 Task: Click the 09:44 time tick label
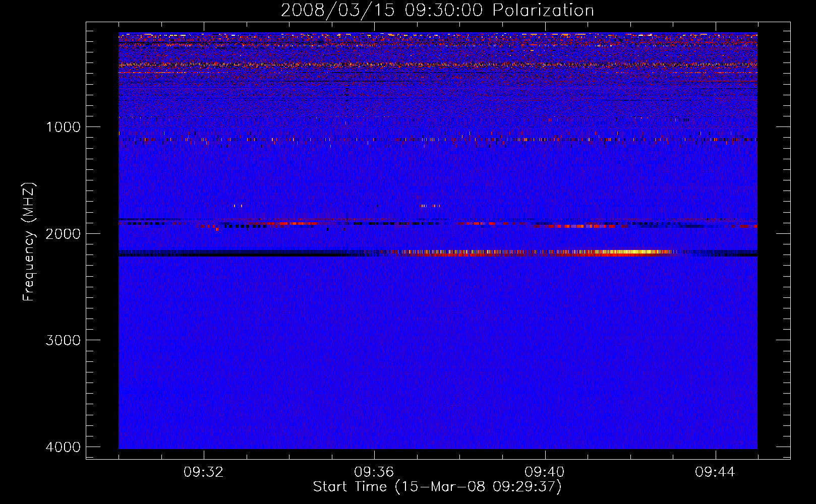pos(715,472)
